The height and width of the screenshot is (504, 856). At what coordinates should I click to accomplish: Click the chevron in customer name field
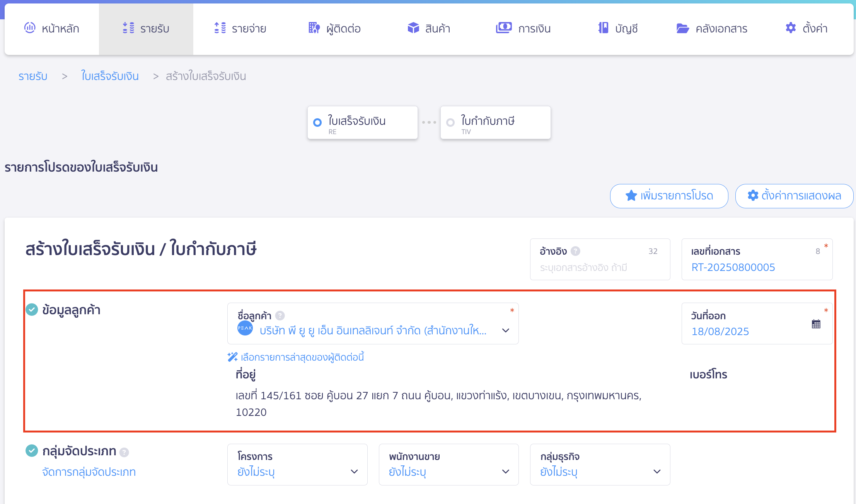pos(506,330)
